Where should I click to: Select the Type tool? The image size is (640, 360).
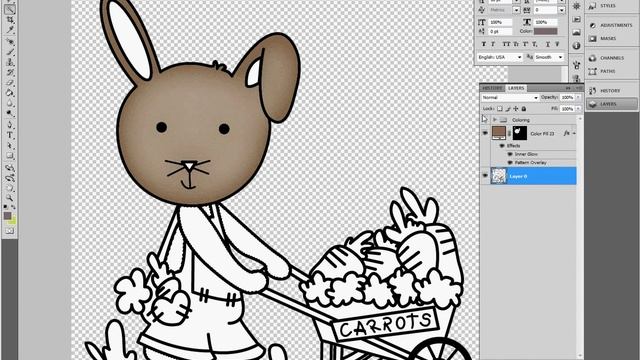coord(10,135)
